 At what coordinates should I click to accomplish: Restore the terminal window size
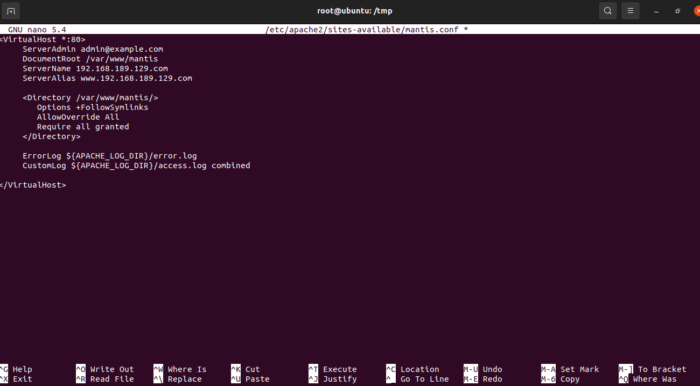point(678,11)
